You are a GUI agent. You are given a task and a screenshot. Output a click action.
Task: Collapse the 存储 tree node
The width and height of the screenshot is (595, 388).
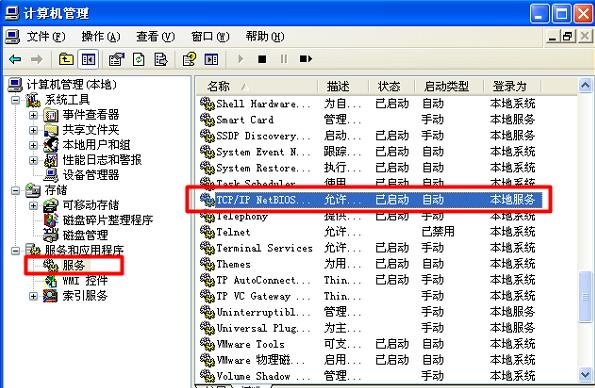(x=15, y=190)
